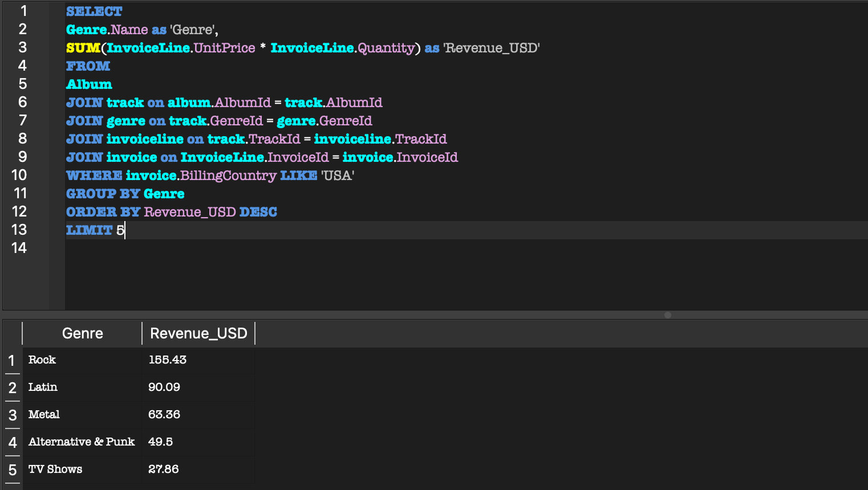The image size is (868, 490).
Task: Select the 49.5 revenue cell
Action: click(198, 442)
